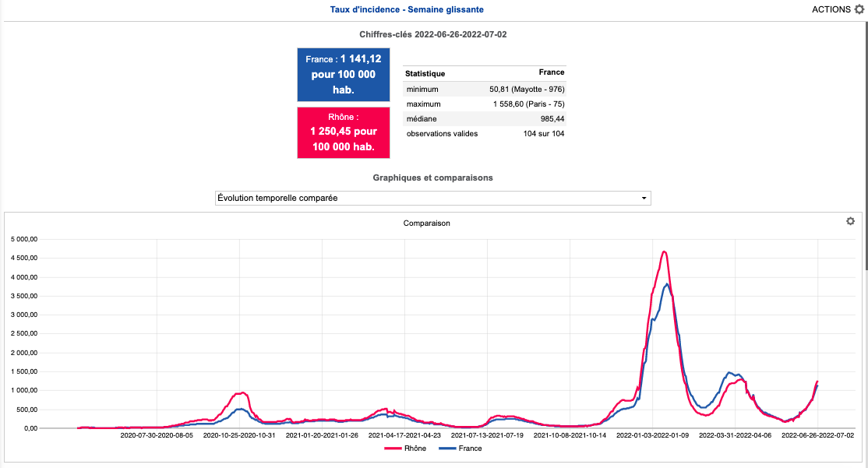Image resolution: width=868 pixels, height=468 pixels.
Task: Select the Statistique column header
Action: point(425,73)
